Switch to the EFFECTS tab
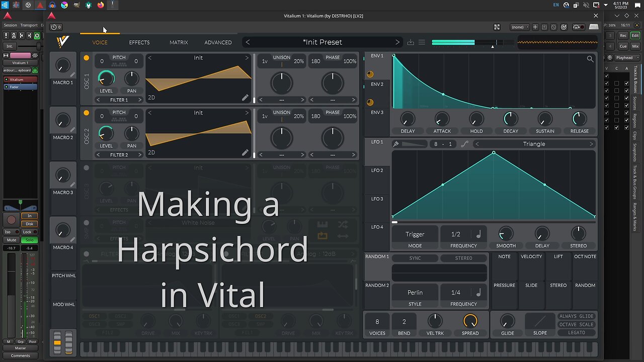 point(139,42)
